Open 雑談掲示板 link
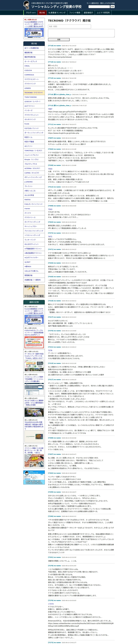Screen dimensions: 138x644 click(34, 52)
